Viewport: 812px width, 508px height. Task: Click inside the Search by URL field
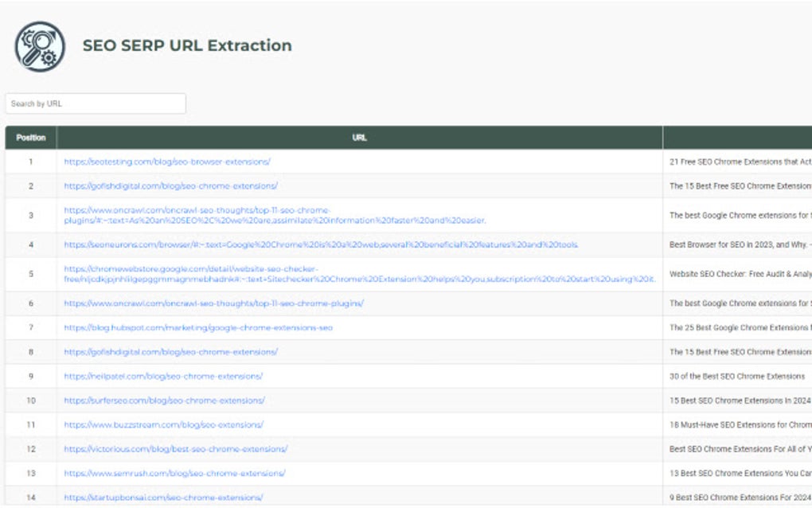(x=96, y=104)
